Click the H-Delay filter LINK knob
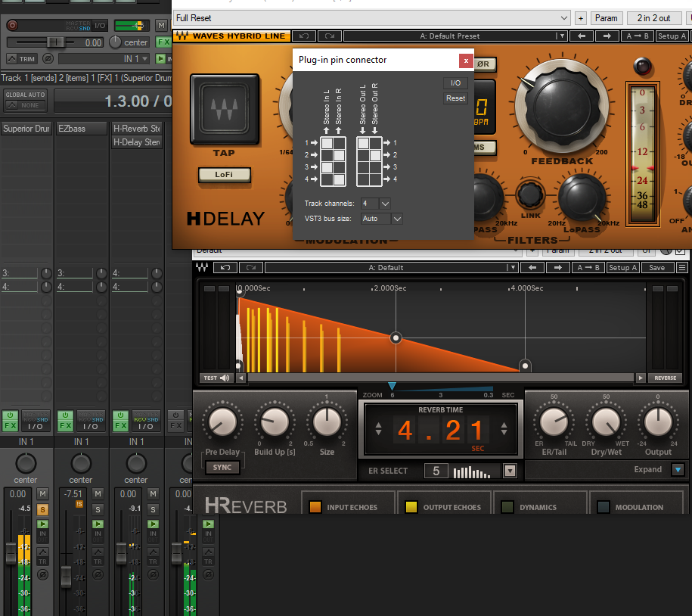The width and height of the screenshot is (692, 616). (530, 194)
